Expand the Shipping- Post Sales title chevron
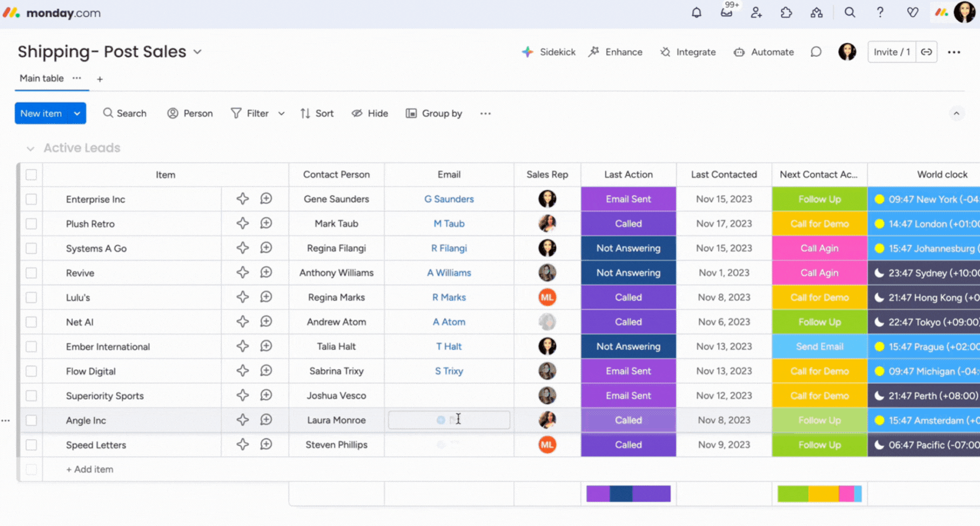 [198, 52]
